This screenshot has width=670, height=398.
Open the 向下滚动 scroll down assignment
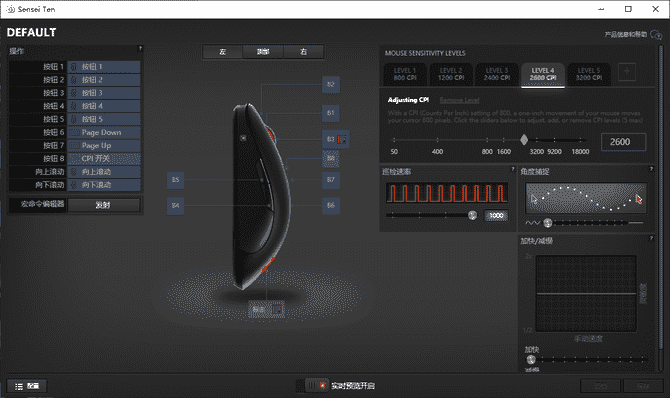click(104, 185)
